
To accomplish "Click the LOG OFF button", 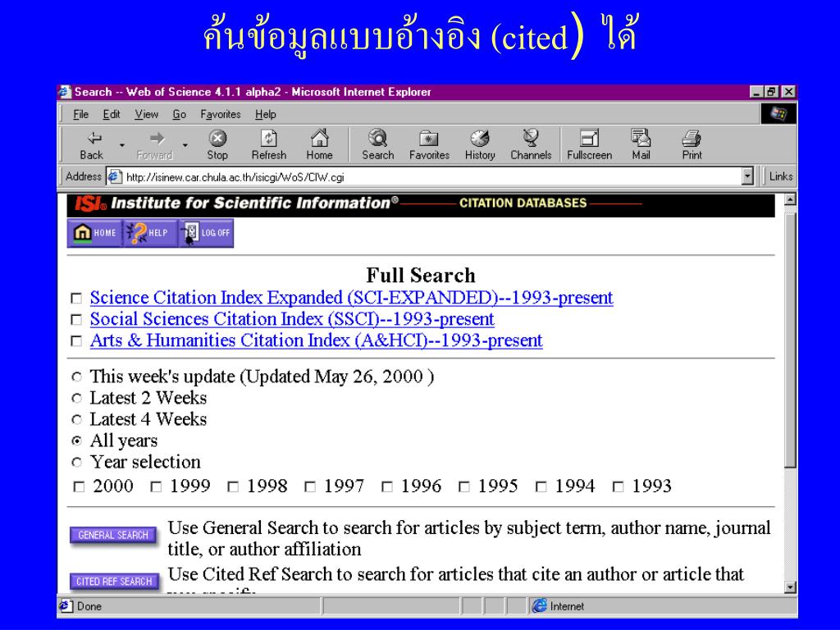I will pyautogui.click(x=206, y=233).
